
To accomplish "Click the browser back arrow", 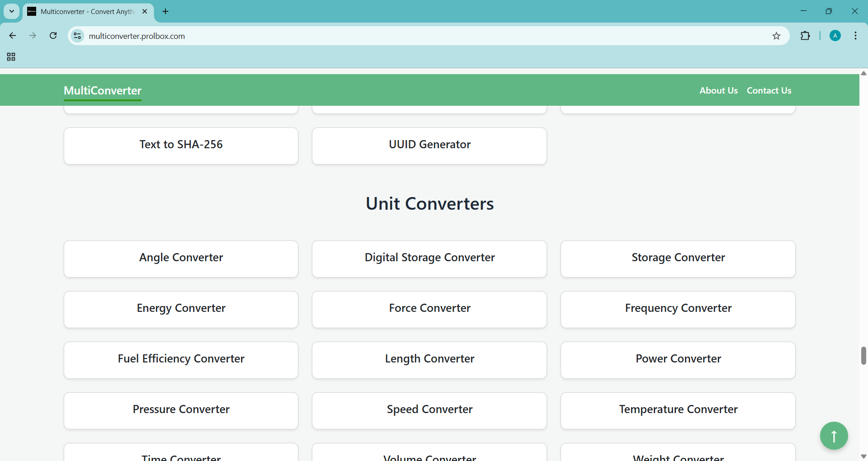I will tap(13, 36).
